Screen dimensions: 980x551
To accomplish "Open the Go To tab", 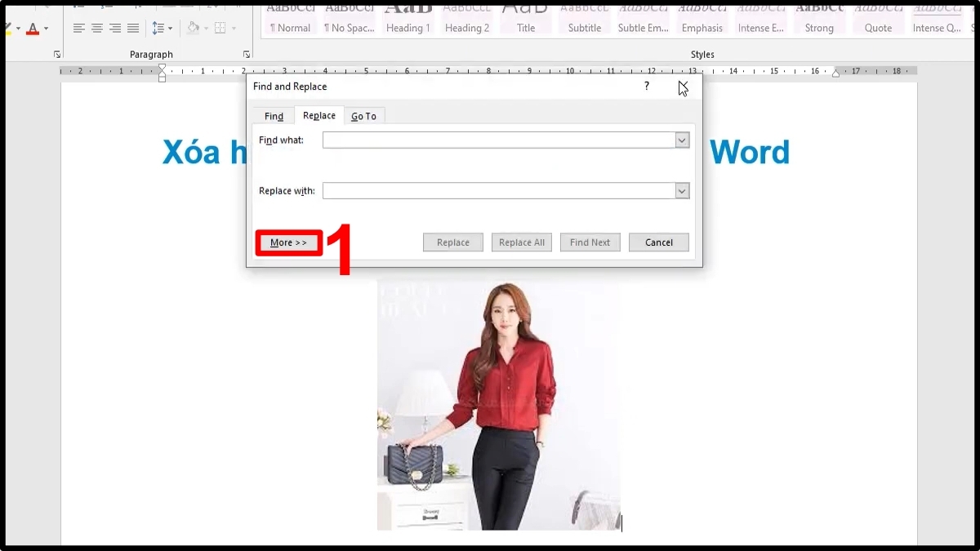I will tap(364, 116).
